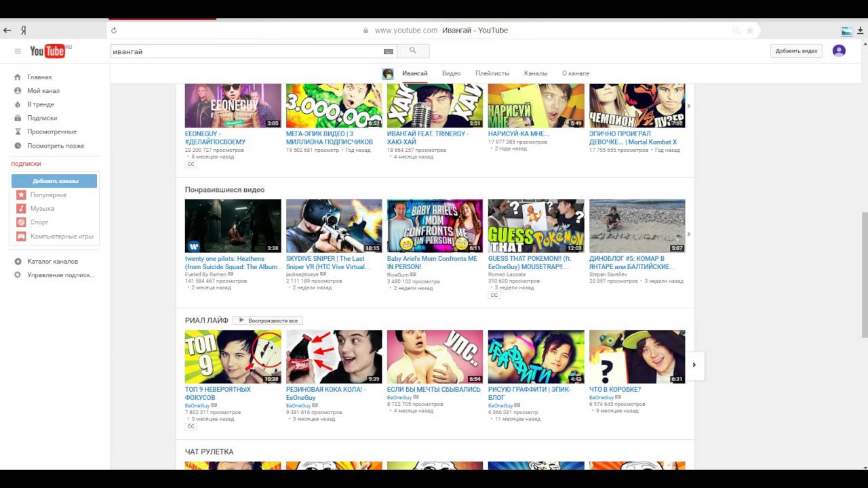The height and width of the screenshot is (488, 868).
Task: Click the Главная home icon
Action: [x=18, y=77]
